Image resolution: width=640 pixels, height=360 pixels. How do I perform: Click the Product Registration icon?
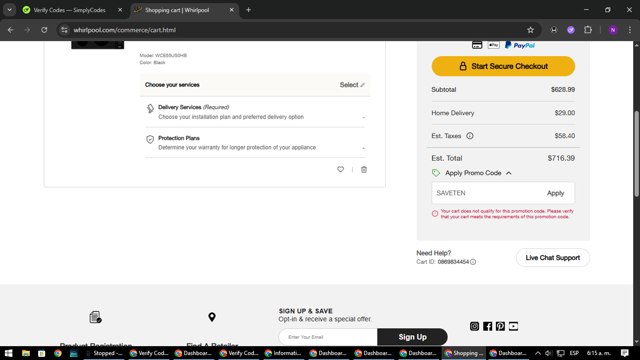[96, 317]
